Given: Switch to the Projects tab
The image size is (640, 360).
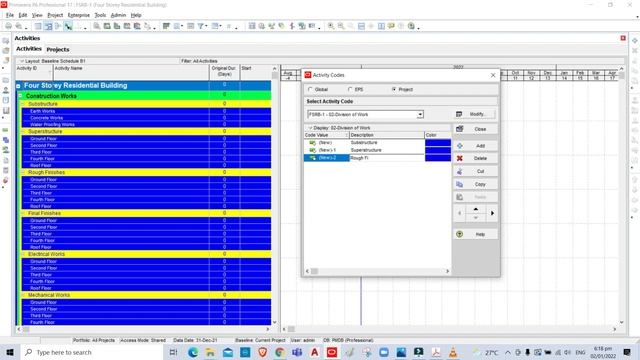Looking at the screenshot, I should coord(58,49).
